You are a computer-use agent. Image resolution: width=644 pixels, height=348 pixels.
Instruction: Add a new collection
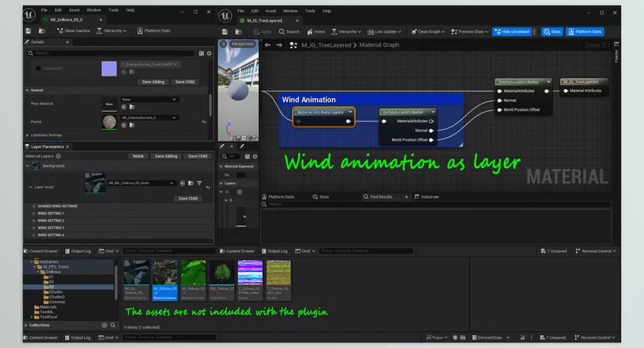(105, 325)
